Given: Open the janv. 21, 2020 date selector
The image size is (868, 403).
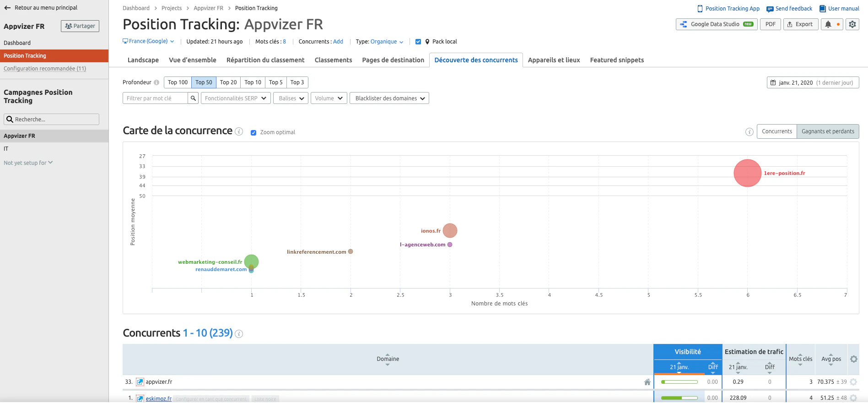Looking at the screenshot, I should pos(813,82).
